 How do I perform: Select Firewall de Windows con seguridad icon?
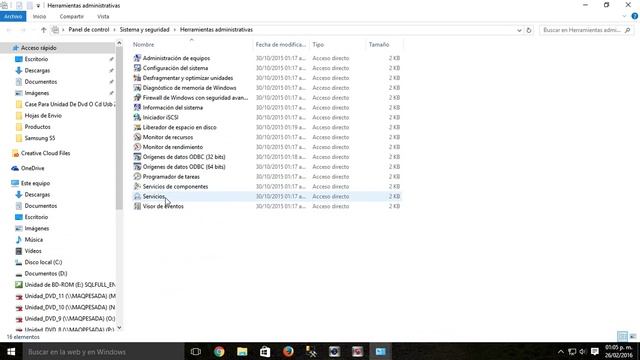tap(137, 98)
